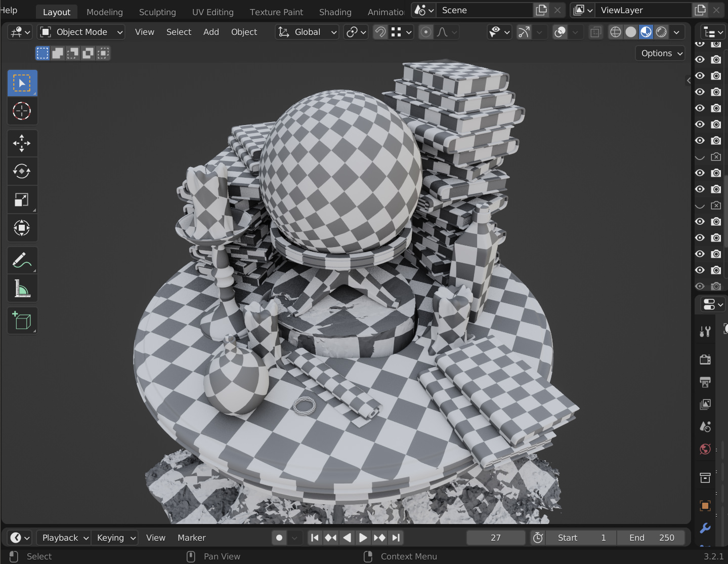Open the World properties tab
Viewport: 728px width, 564px height.
pos(705,449)
